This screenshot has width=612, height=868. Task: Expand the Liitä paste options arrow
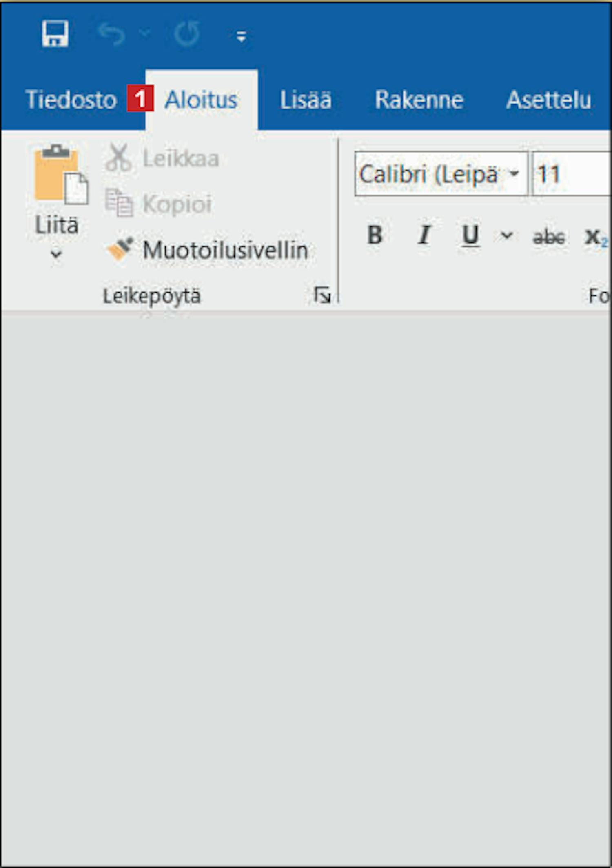(x=56, y=254)
